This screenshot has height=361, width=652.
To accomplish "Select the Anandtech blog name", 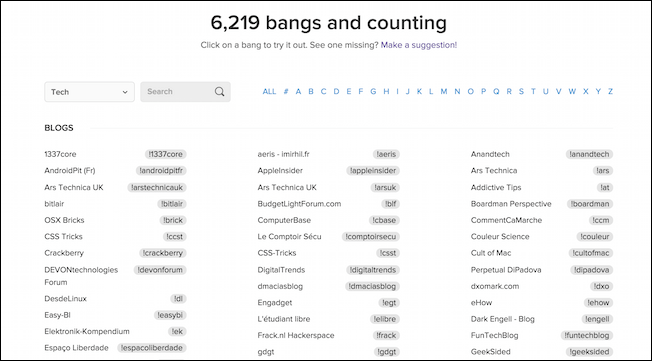I will (x=490, y=154).
